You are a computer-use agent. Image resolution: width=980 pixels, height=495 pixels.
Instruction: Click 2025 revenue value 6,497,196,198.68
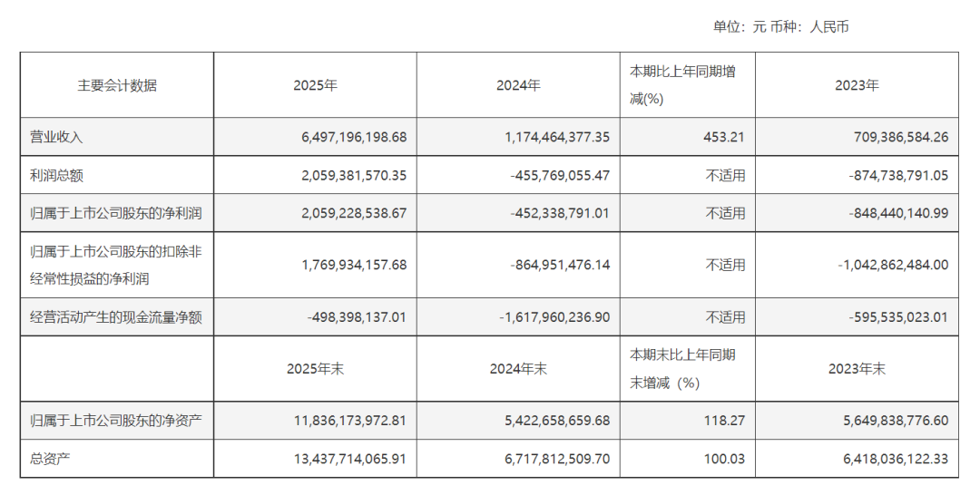click(x=353, y=137)
